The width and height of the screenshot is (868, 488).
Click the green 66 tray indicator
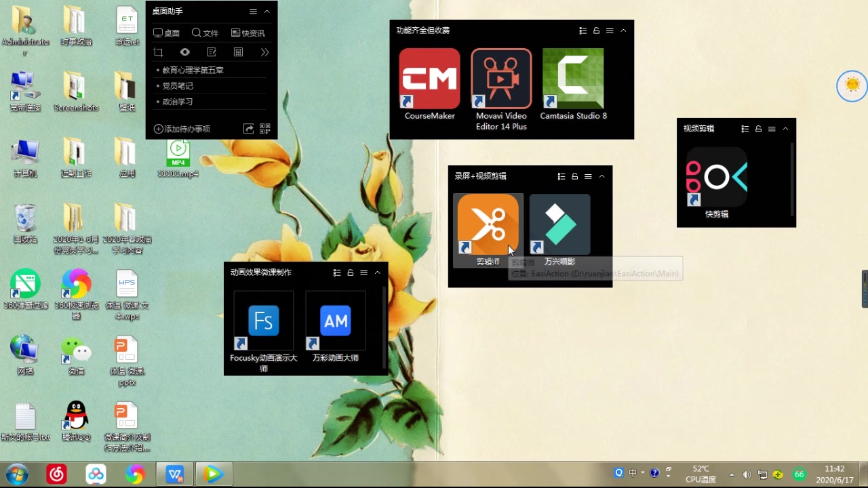(x=800, y=474)
